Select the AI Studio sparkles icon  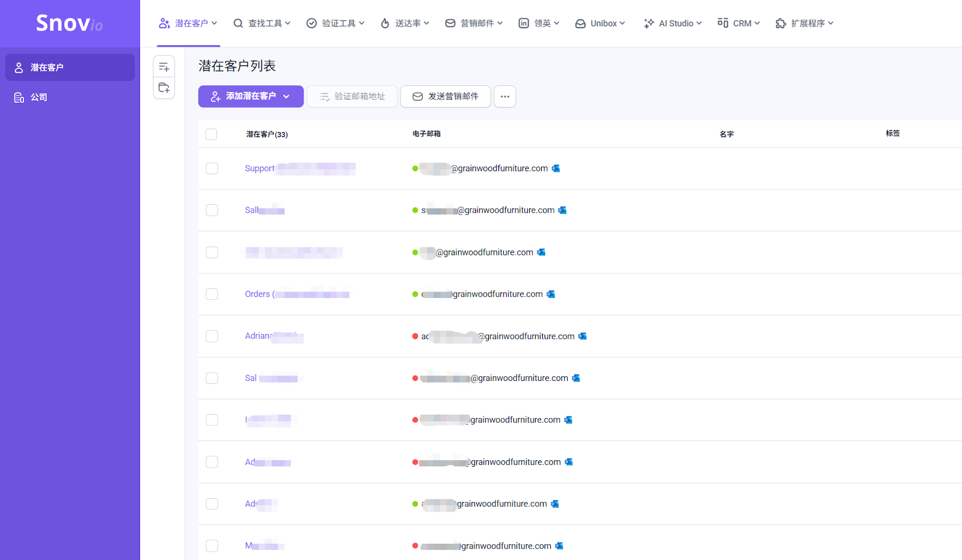648,23
